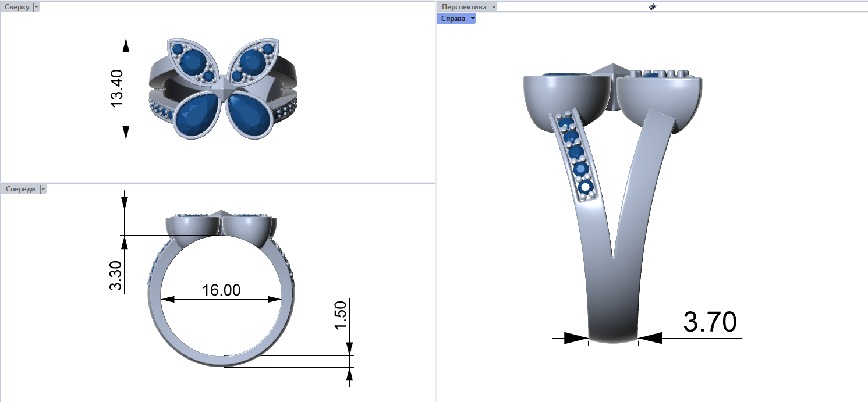868x402 pixels.
Task: Click the small camera icon in Перспектива bar
Action: pyautogui.click(x=653, y=7)
